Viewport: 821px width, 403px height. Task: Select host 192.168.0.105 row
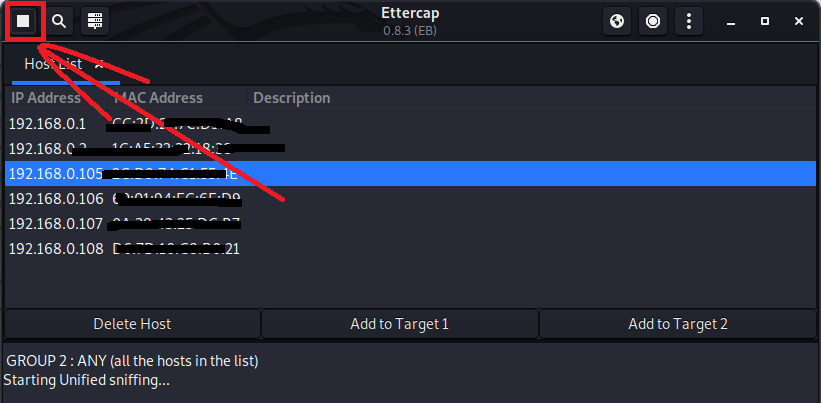pos(56,174)
